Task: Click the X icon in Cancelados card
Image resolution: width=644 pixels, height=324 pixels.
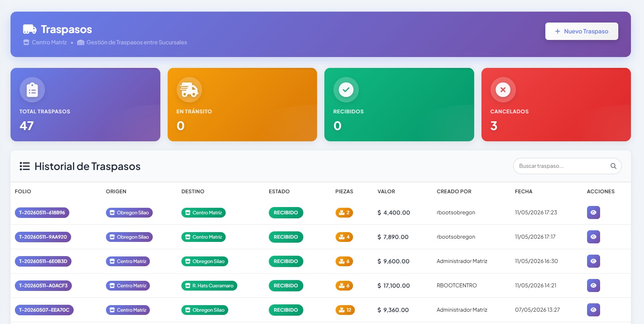Action: click(503, 90)
